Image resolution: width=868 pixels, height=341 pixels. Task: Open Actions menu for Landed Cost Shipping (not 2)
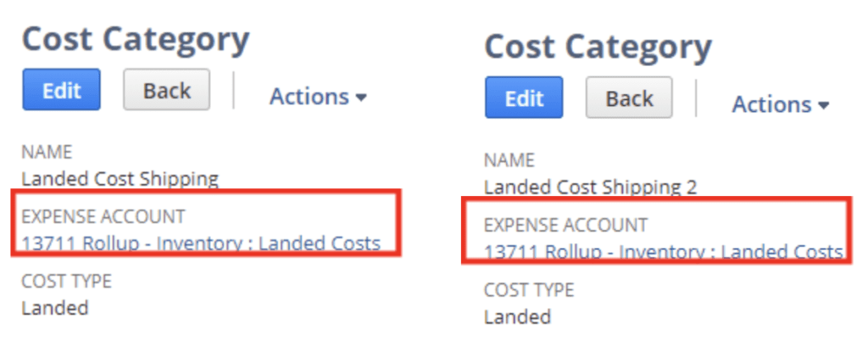tap(318, 97)
